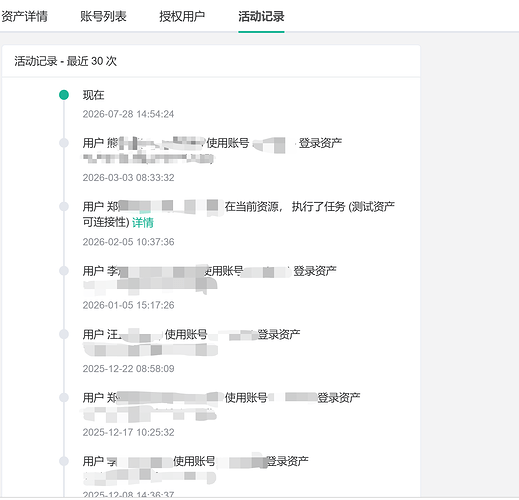Screen dimensions: 519x500
Task: Click timeline dot for 2025-12-22 08:58:09 entry
Action: coord(64,334)
